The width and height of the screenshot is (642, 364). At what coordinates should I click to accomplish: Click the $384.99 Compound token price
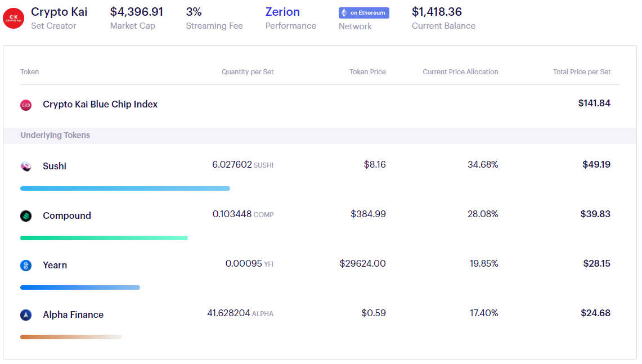pos(368,214)
